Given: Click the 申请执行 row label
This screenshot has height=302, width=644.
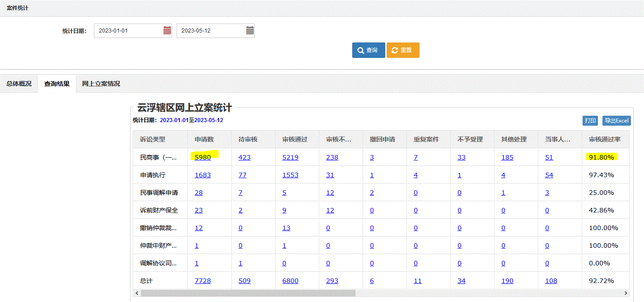Looking at the screenshot, I should (x=153, y=175).
